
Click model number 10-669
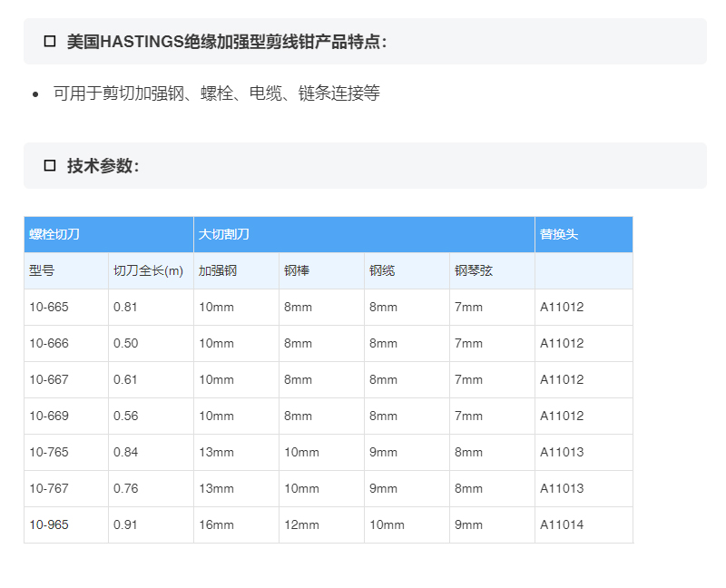pyautogui.click(x=49, y=416)
